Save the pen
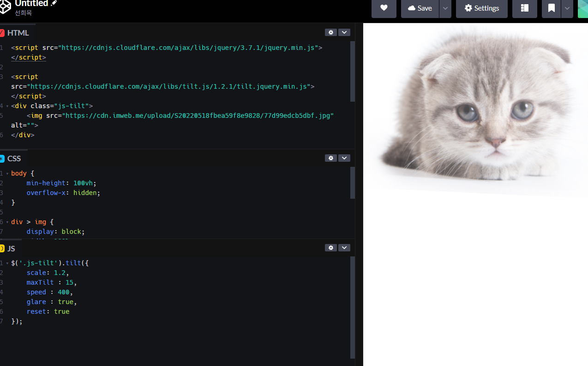The image size is (588, 366). point(420,8)
